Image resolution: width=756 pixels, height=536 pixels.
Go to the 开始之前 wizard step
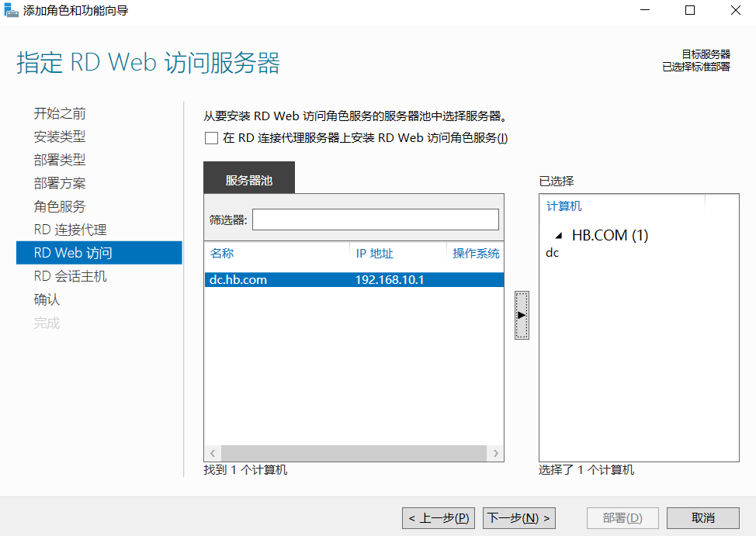(60, 114)
